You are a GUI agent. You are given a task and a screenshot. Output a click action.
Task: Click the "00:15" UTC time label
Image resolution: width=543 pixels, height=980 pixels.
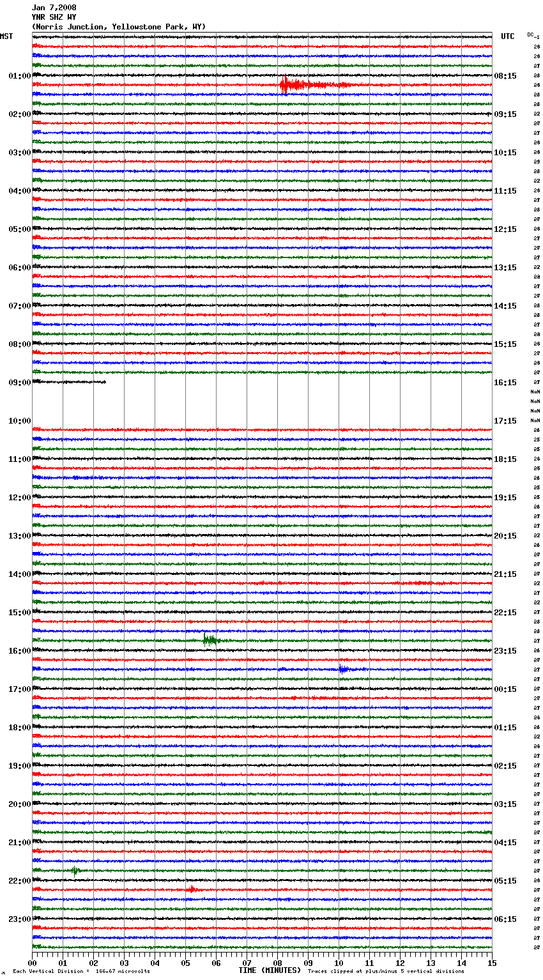point(505,689)
